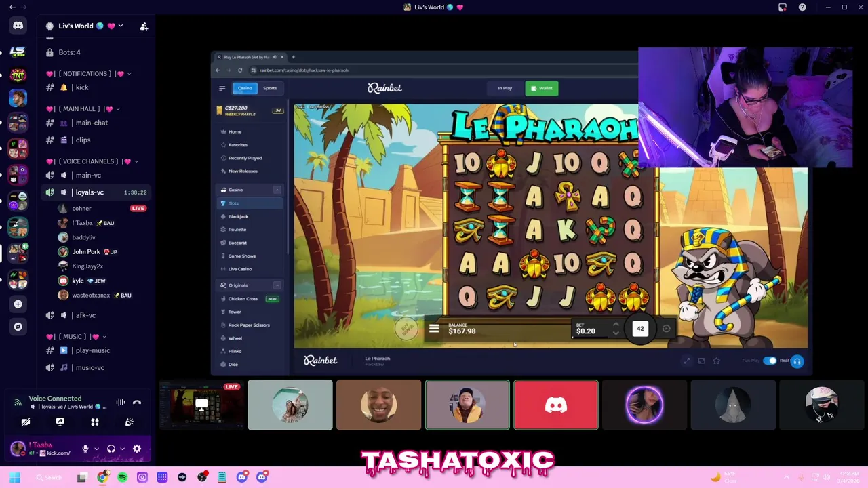Collapse the Casino section in Rainbet sidebar
The height and width of the screenshot is (488, 868).
tap(277, 190)
